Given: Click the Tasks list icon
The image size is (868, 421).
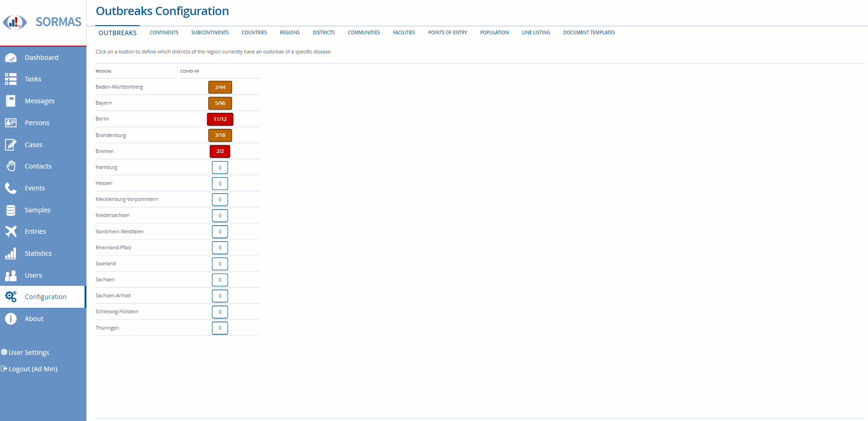Looking at the screenshot, I should 11,79.
